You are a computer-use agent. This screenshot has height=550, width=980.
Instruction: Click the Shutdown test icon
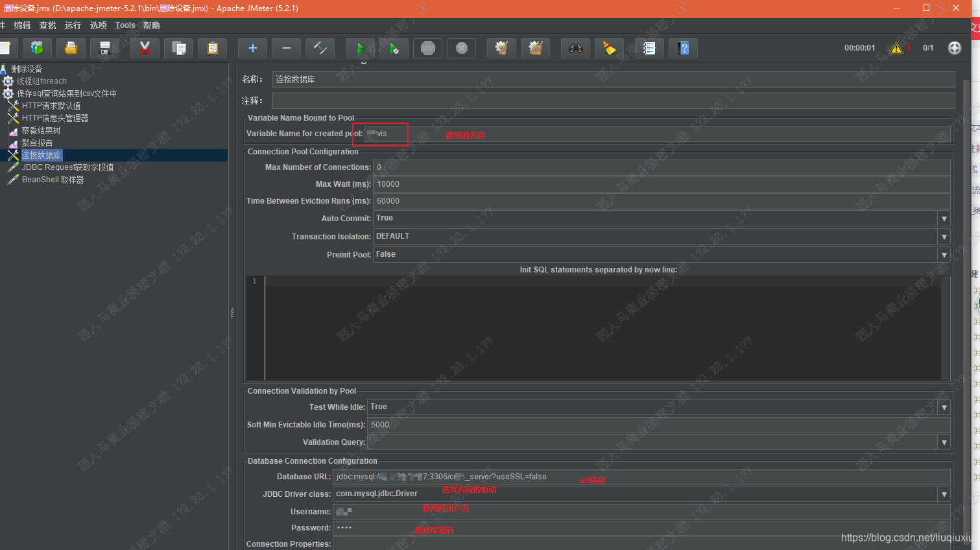461,48
